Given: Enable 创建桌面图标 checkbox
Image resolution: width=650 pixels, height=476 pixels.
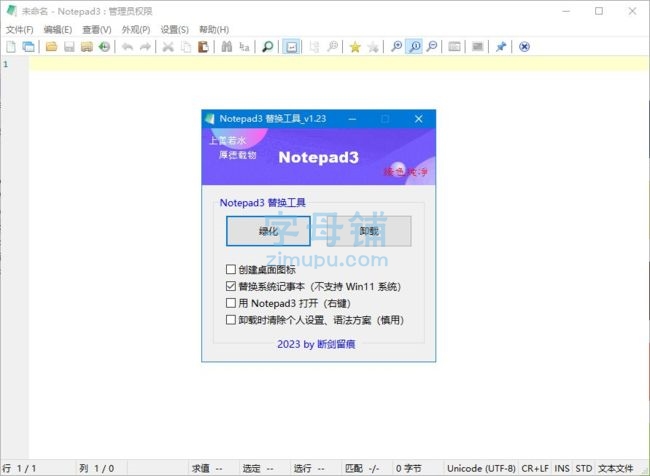Looking at the screenshot, I should tap(231, 270).
